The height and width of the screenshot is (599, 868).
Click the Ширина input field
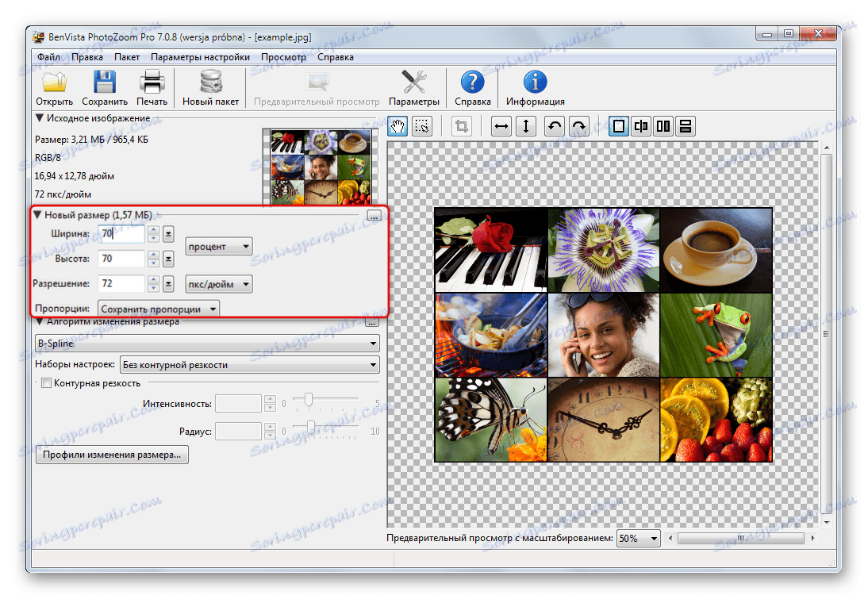click(x=121, y=233)
